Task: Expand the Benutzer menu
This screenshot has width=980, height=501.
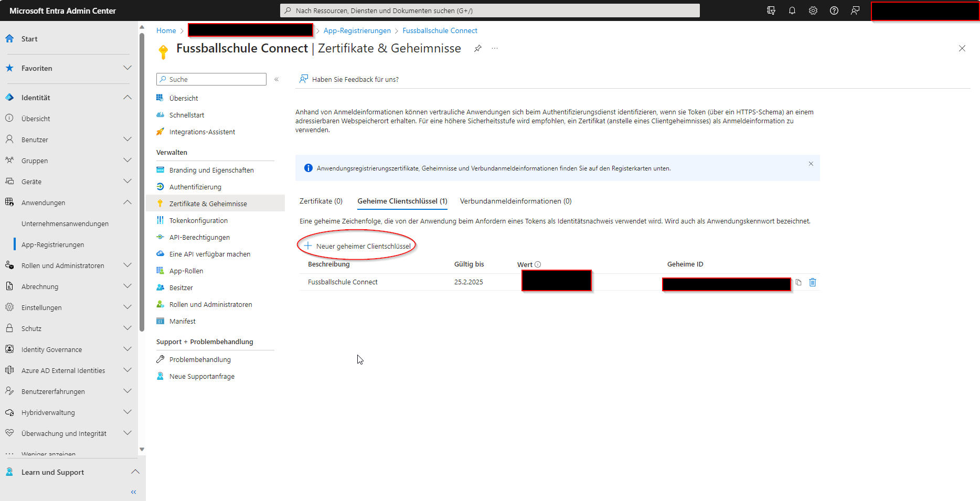Action: pyautogui.click(x=127, y=139)
